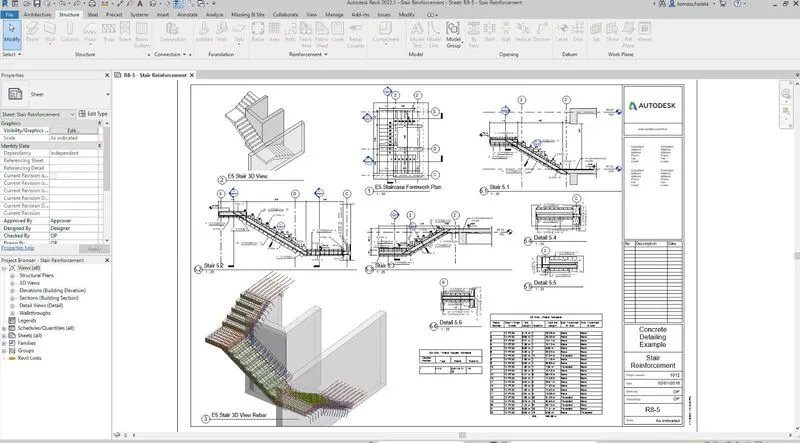Pick the Rebar Coupler tool
This screenshot has height=443, width=800.
coord(356,34)
